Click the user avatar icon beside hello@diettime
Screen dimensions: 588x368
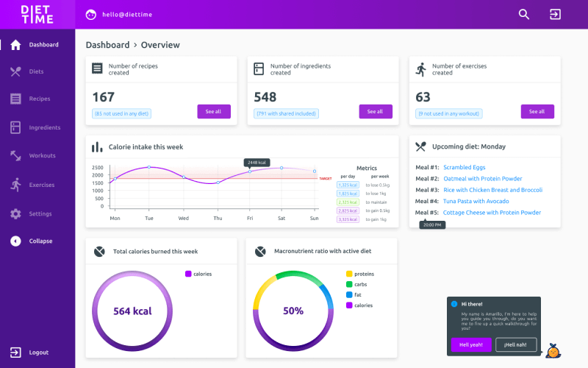(91, 14)
